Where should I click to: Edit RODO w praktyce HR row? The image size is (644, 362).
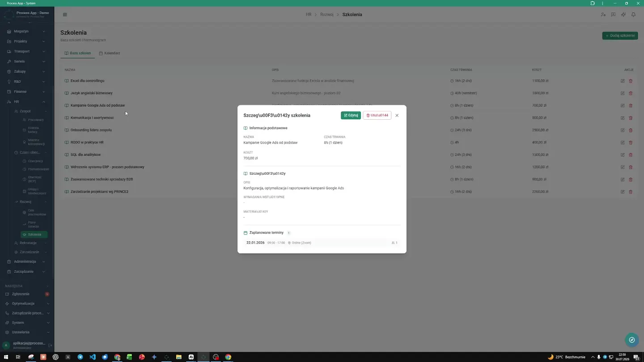click(x=623, y=143)
